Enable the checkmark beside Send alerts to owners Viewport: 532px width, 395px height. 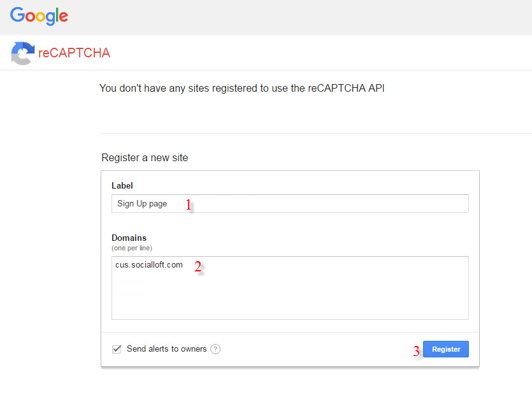[x=116, y=349]
